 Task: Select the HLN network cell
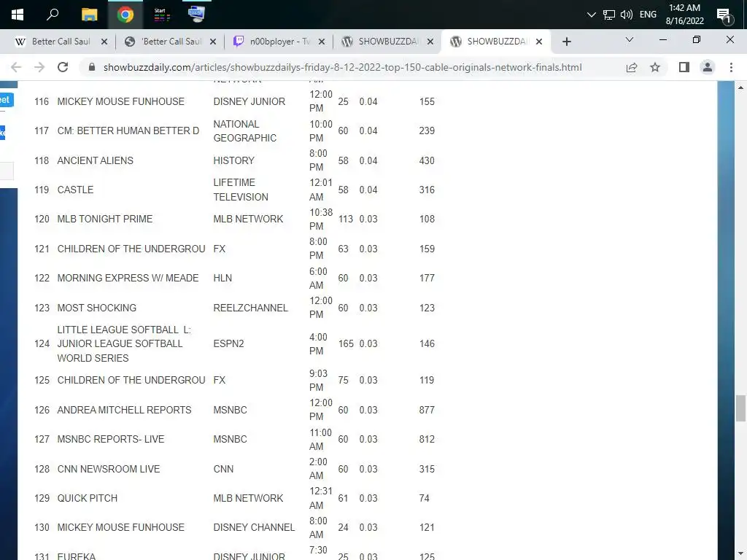222,278
